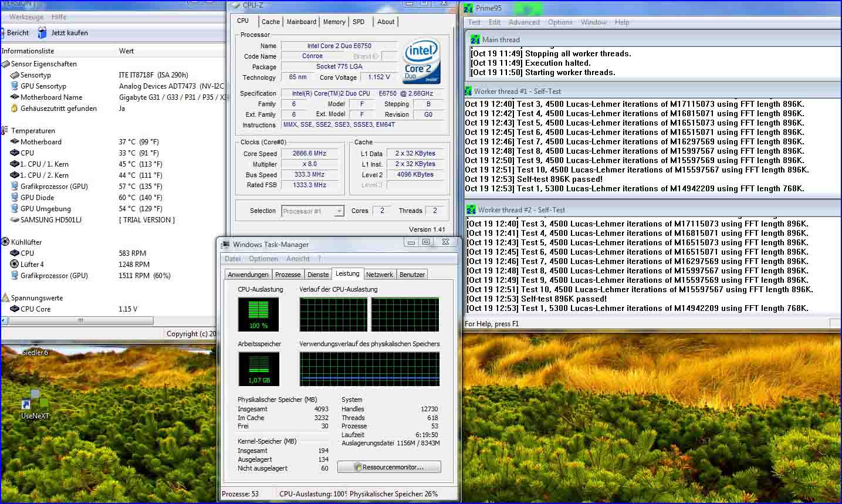This screenshot has height=504, width=842.
Task: Click Processor Name field Intel Core 2 Duo E6750
Action: click(339, 46)
